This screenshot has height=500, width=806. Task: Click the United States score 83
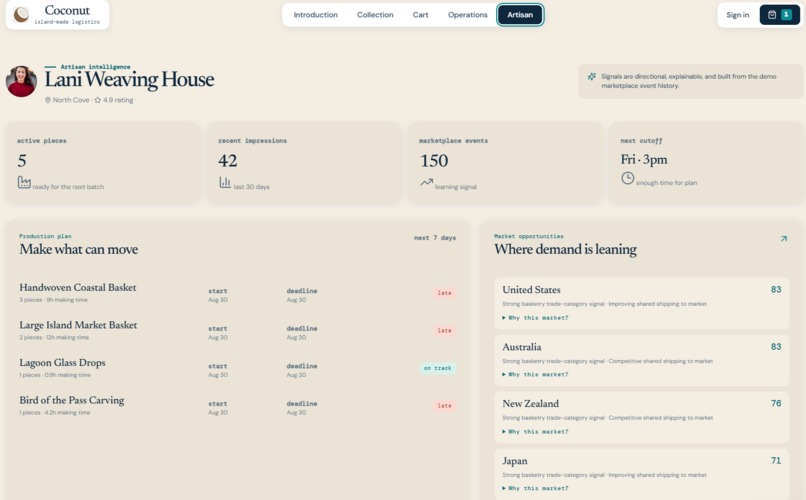point(776,289)
